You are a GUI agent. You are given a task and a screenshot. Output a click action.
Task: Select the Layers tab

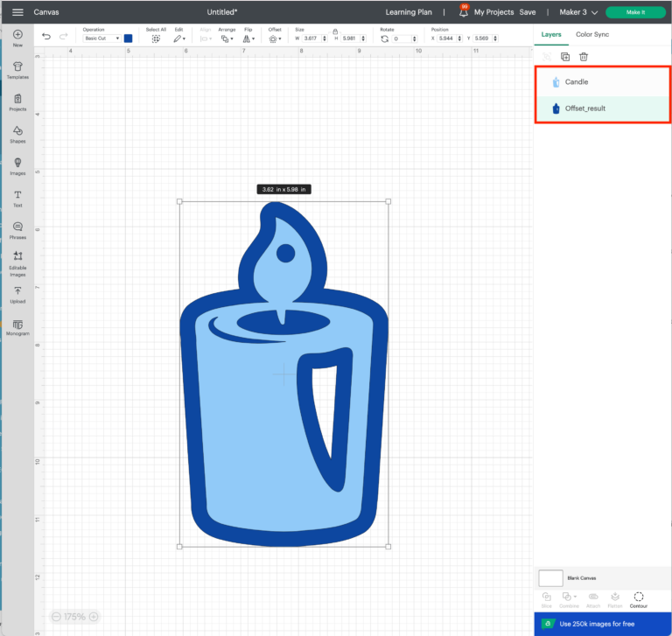coord(550,34)
